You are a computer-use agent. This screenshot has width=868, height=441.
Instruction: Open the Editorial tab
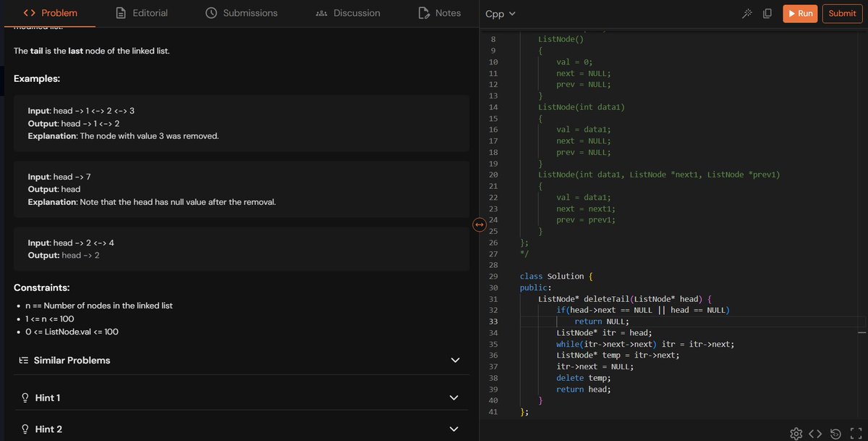[142, 13]
